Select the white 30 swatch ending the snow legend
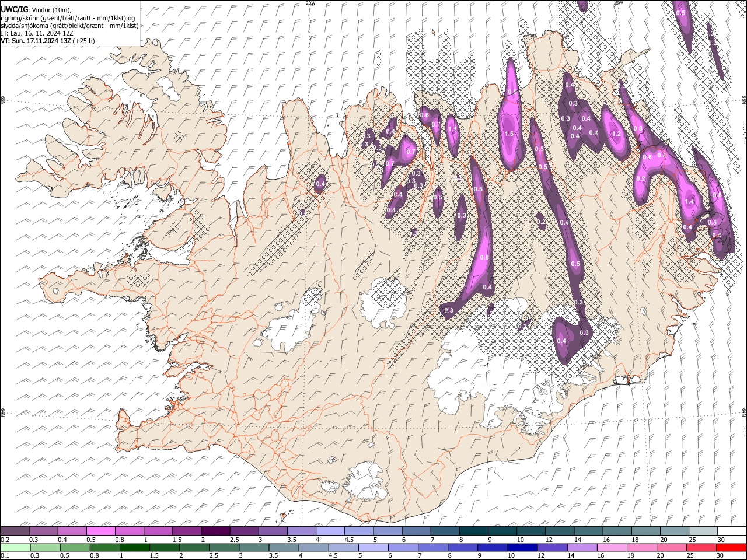The height and width of the screenshot is (560, 747). click(x=731, y=531)
